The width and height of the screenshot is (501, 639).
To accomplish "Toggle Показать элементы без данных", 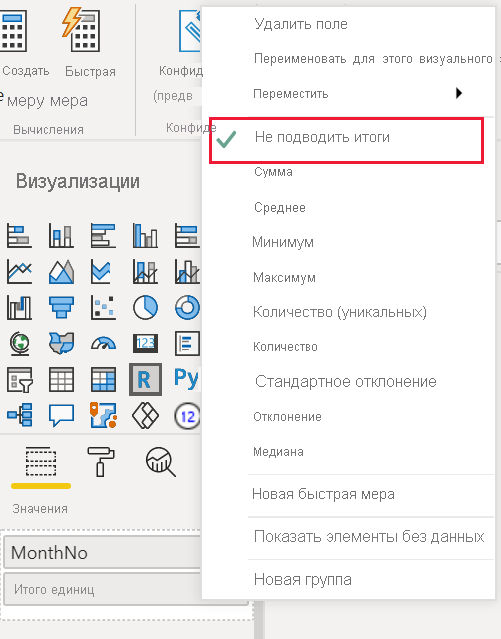I will [x=369, y=537].
